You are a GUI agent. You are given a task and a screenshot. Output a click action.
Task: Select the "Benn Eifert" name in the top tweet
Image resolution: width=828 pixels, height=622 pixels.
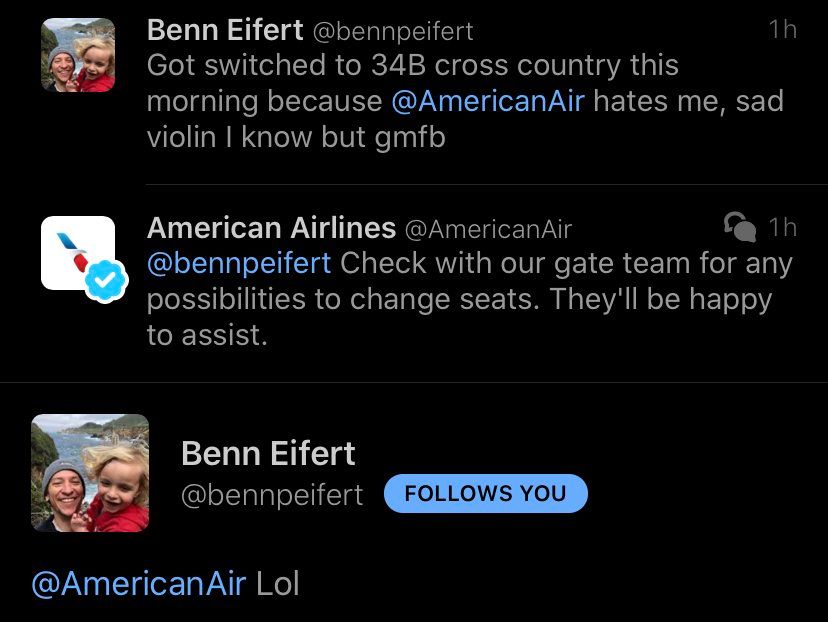point(225,30)
